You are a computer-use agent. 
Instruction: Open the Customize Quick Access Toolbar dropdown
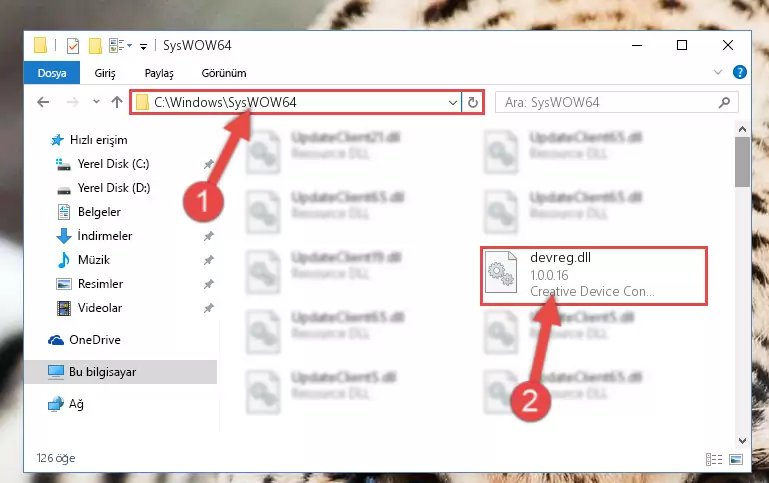click(143, 47)
